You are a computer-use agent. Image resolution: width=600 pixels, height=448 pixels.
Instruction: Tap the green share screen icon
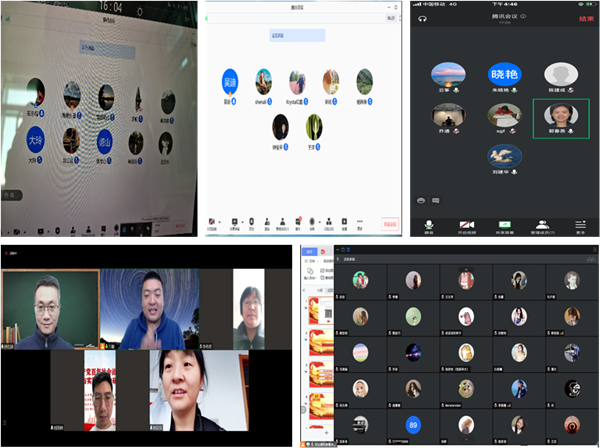505,224
